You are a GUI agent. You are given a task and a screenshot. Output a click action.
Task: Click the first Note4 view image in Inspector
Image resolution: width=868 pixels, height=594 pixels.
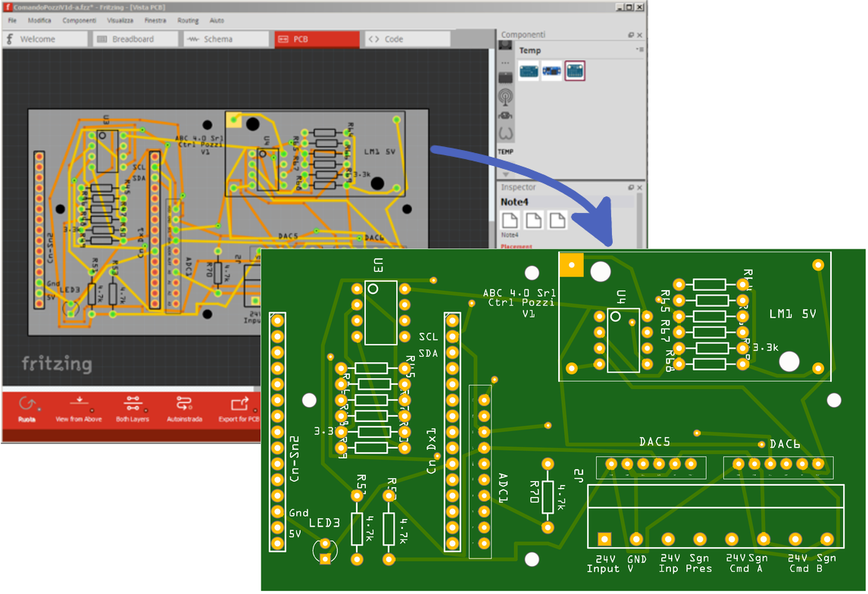coord(509,220)
